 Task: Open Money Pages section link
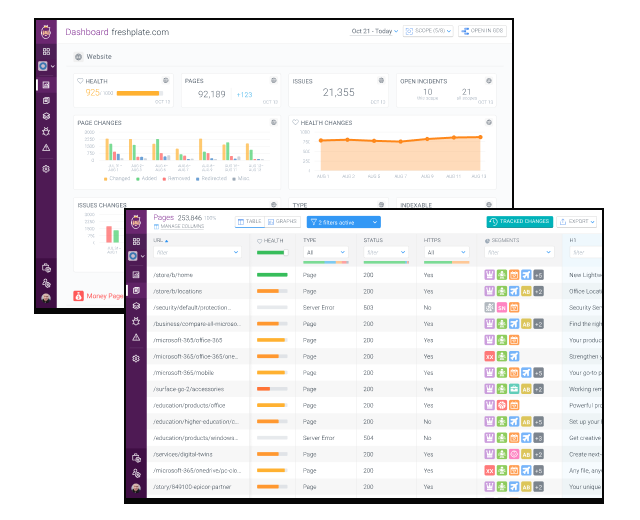point(100,296)
